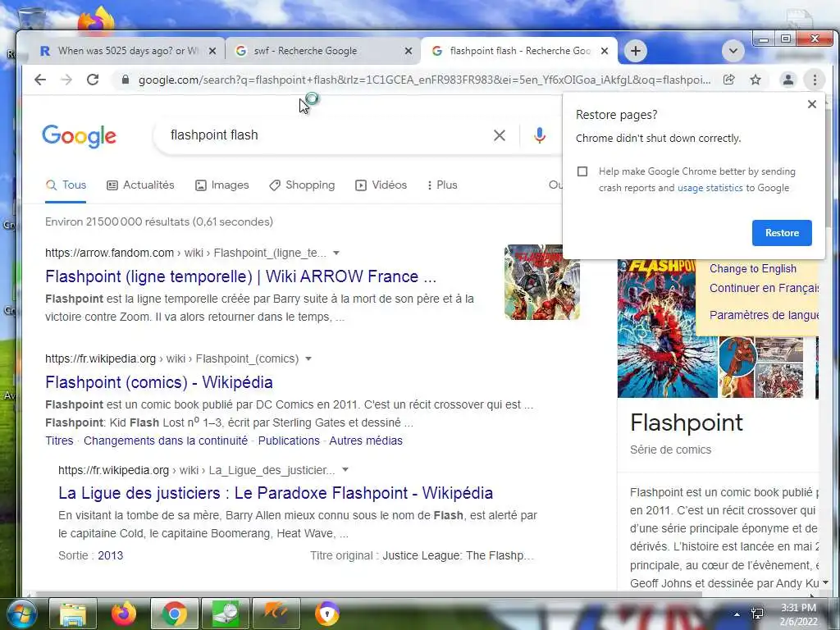Click the share page icon in address bar

(x=728, y=80)
